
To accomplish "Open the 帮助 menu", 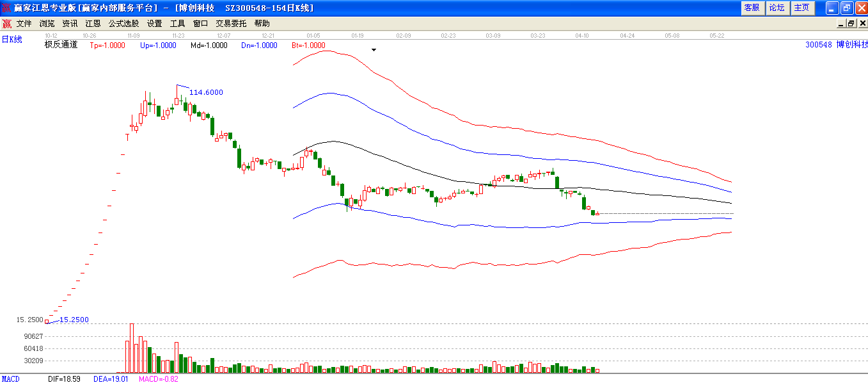I will [262, 24].
